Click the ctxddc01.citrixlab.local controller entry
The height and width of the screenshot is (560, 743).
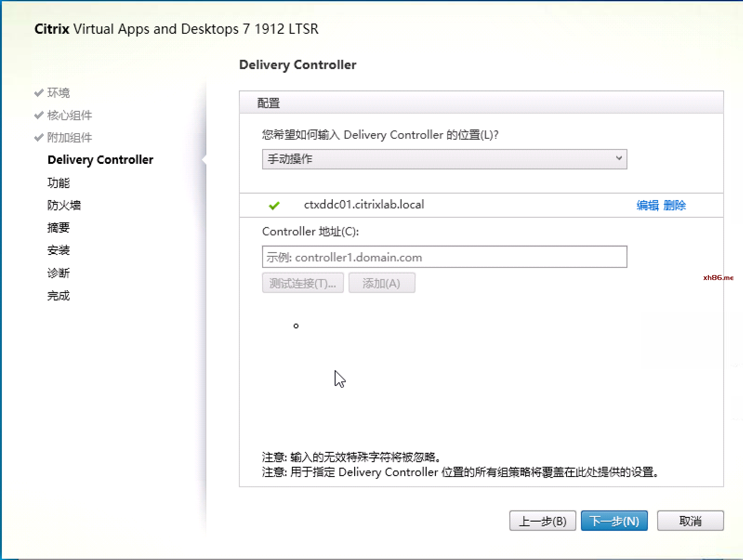tap(364, 204)
